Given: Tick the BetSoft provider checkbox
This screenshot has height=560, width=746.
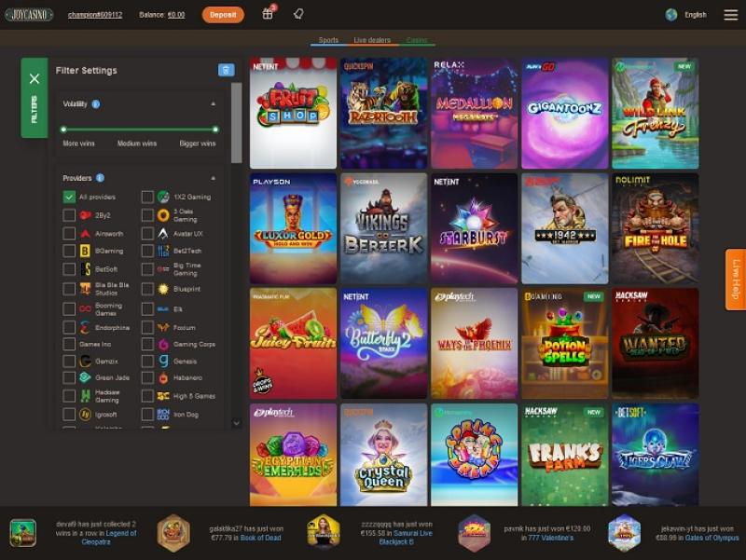Looking at the screenshot, I should [x=69, y=268].
